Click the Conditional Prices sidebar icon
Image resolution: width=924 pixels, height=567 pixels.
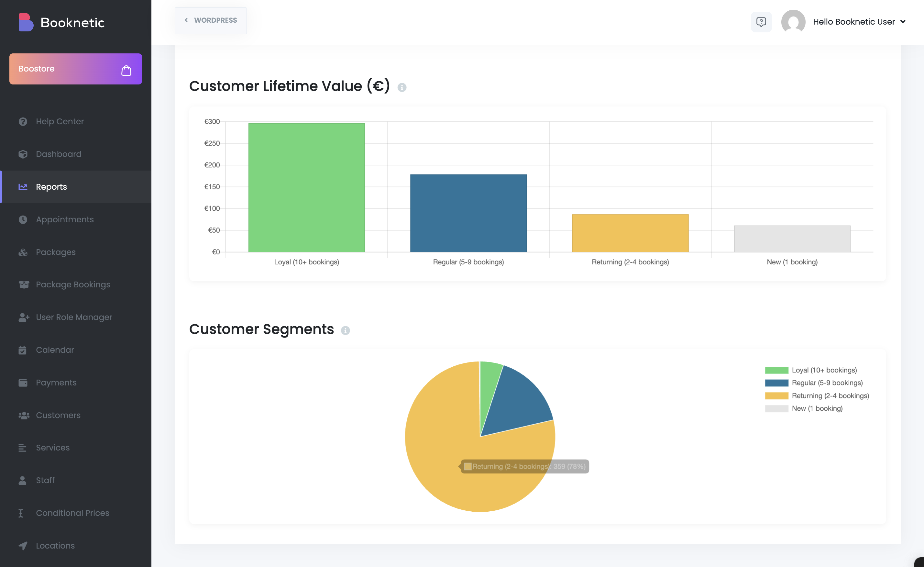21,513
